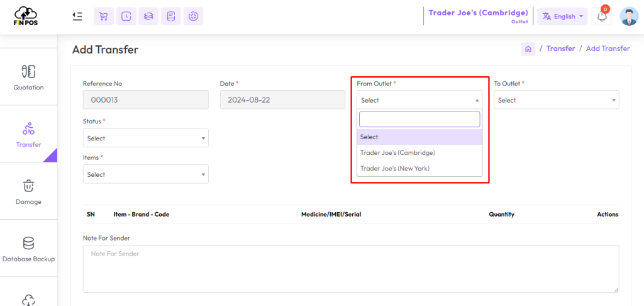The width and height of the screenshot is (644, 306).
Task: Open the Quotation sidebar menu label
Action: point(28,87)
